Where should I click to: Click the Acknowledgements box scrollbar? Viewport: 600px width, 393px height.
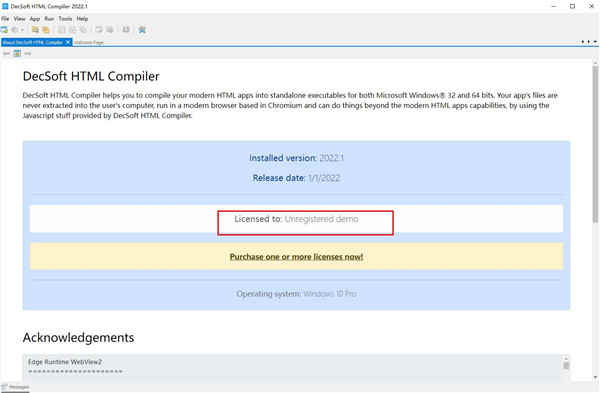[x=566, y=366]
